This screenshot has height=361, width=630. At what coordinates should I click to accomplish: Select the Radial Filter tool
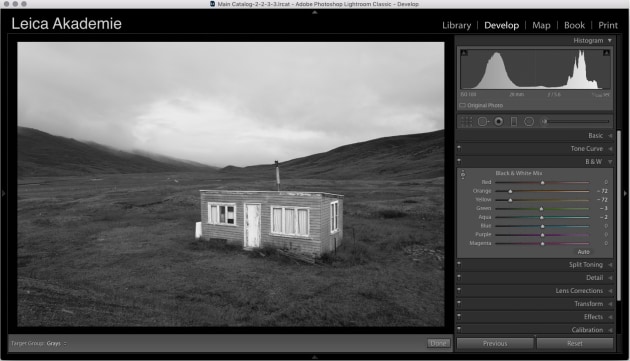(529, 121)
